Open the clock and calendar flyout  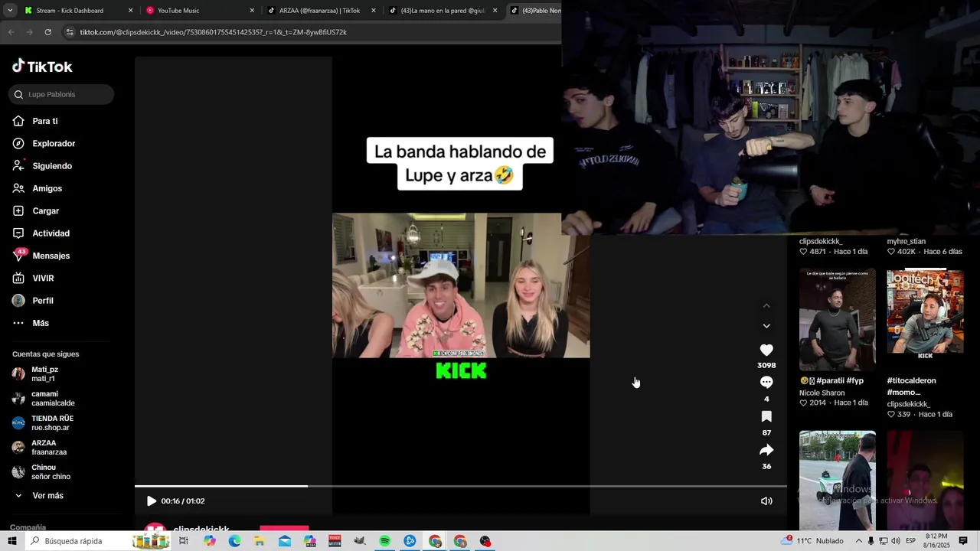(936, 541)
